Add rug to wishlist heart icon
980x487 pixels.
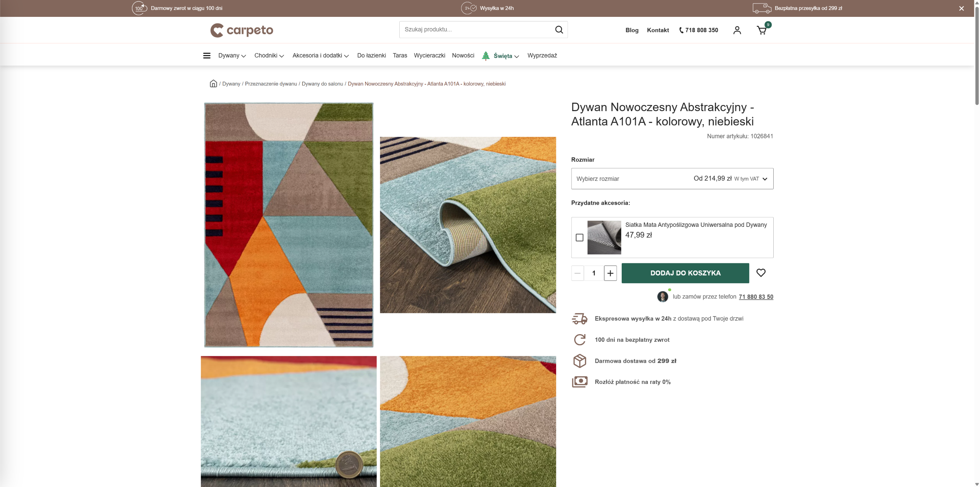click(761, 273)
